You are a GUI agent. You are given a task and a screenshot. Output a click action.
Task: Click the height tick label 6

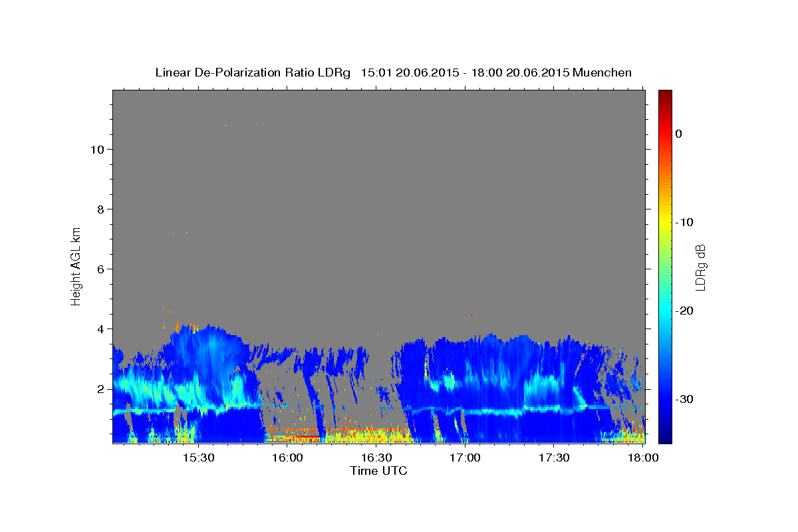(x=100, y=269)
